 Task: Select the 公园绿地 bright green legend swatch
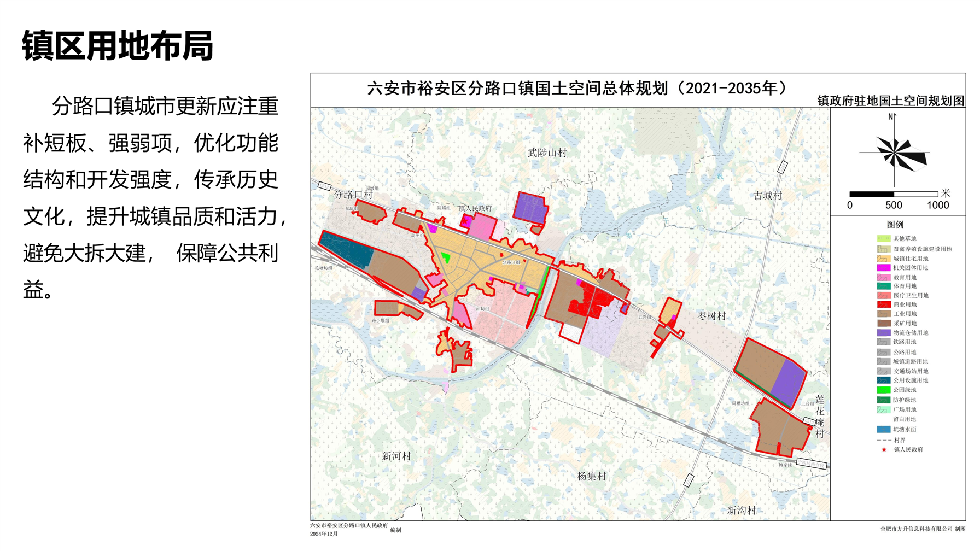pyautogui.click(x=884, y=390)
